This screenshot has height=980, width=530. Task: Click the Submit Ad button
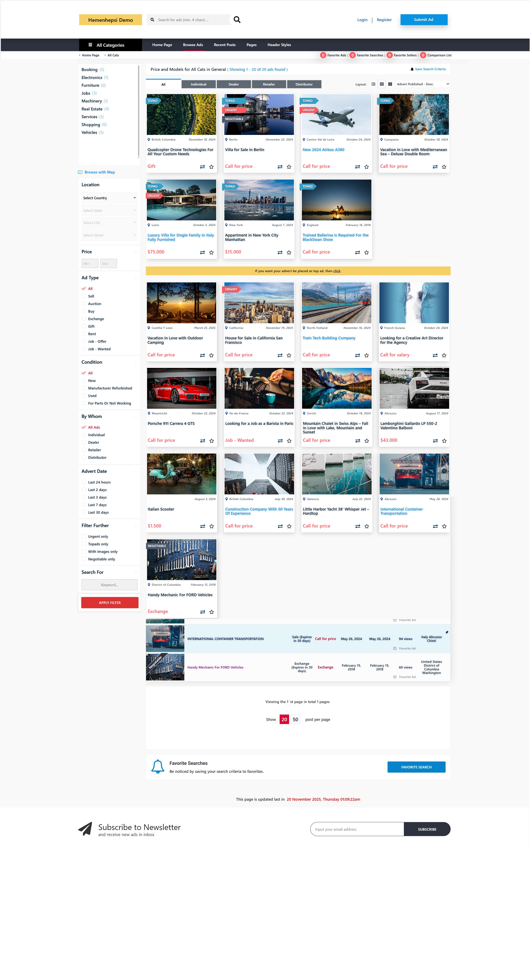click(423, 20)
